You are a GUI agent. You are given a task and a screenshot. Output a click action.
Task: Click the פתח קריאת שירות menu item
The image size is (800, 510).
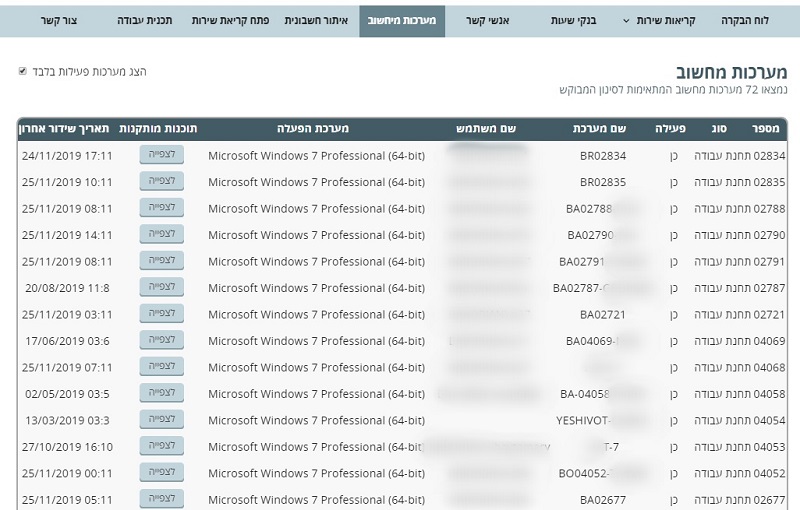pos(231,20)
